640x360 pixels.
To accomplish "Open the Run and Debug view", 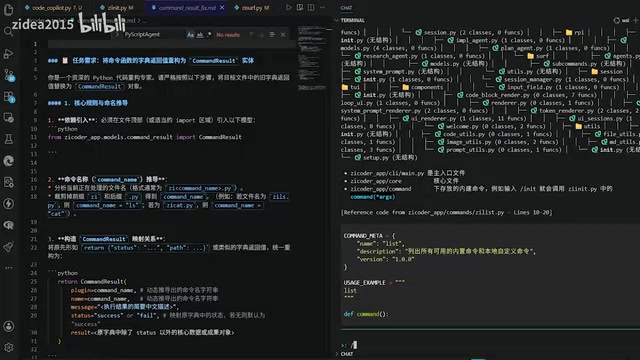I will (x=9, y=54).
